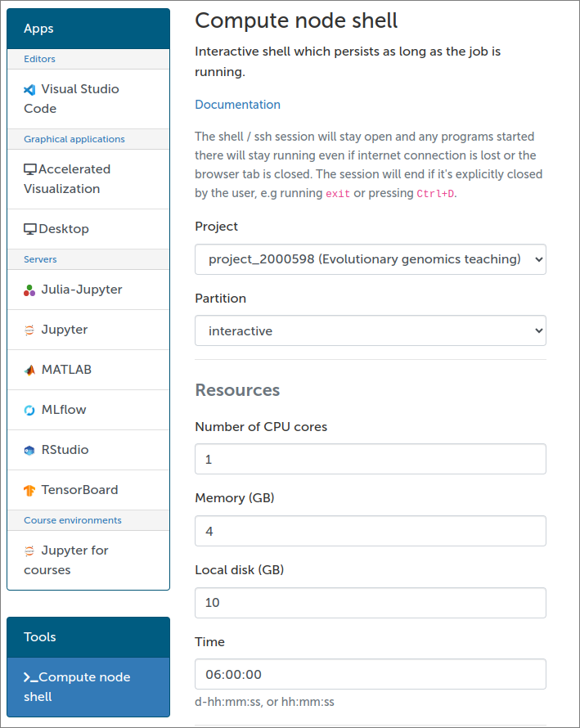
Task: Select the Local disk (GB) input
Action: 370,603
